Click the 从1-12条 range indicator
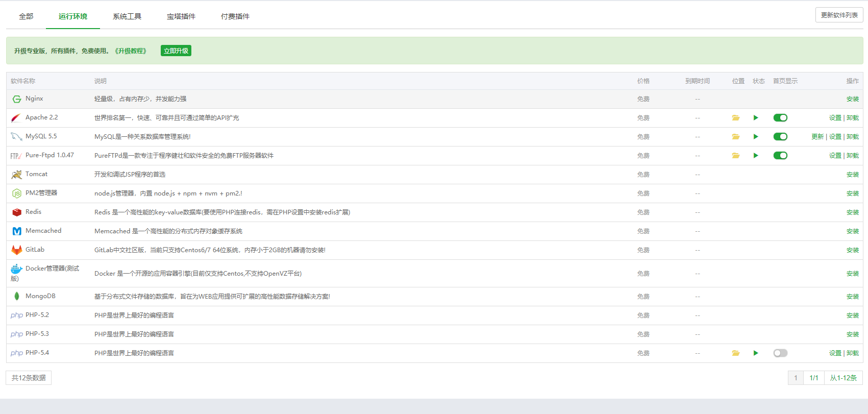This screenshot has height=414, width=868. coord(844,378)
